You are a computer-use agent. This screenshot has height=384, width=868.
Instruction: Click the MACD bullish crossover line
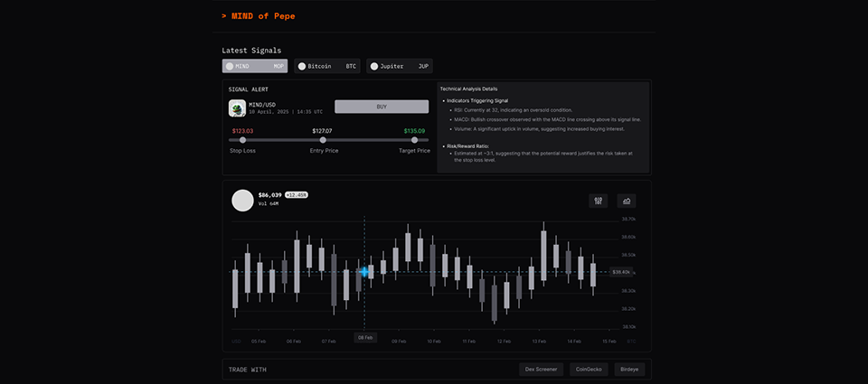[x=547, y=119]
